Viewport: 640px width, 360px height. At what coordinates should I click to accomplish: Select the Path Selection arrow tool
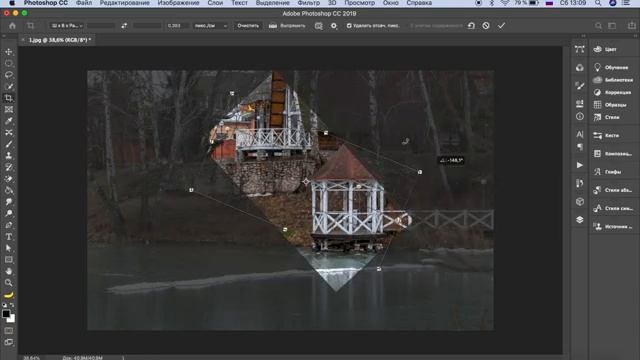click(x=9, y=248)
